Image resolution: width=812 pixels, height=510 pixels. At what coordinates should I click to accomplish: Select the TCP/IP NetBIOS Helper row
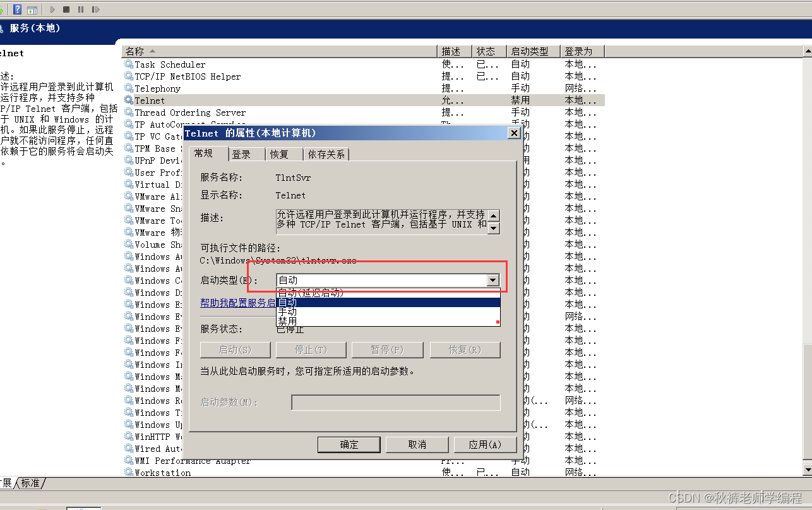(x=363, y=76)
